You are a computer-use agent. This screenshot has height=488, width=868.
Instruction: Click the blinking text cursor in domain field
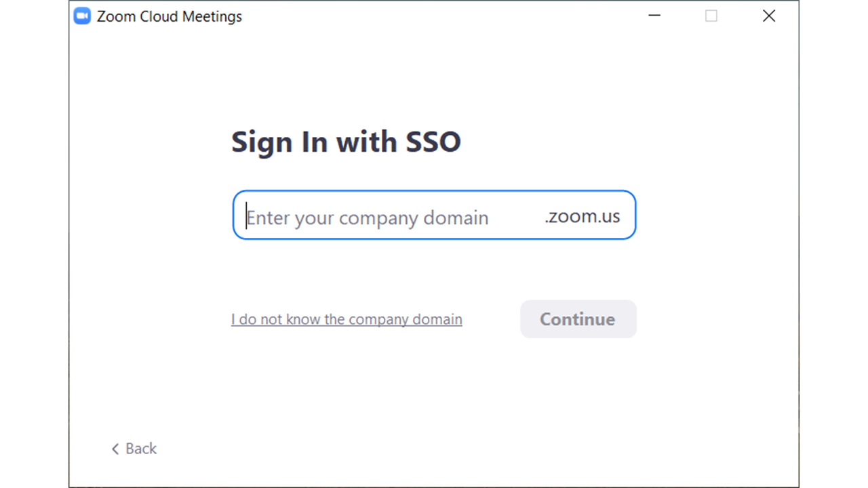point(246,216)
